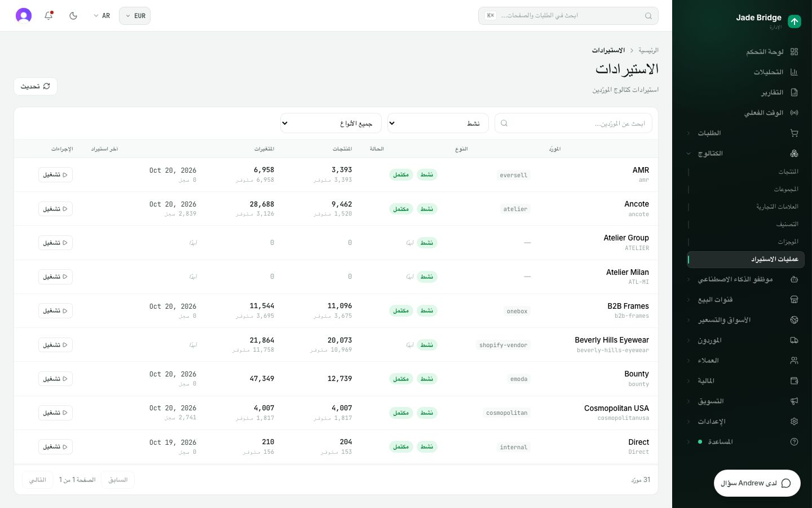Open الموردون truck icon
This screenshot has height=508, width=812.
click(x=795, y=340)
